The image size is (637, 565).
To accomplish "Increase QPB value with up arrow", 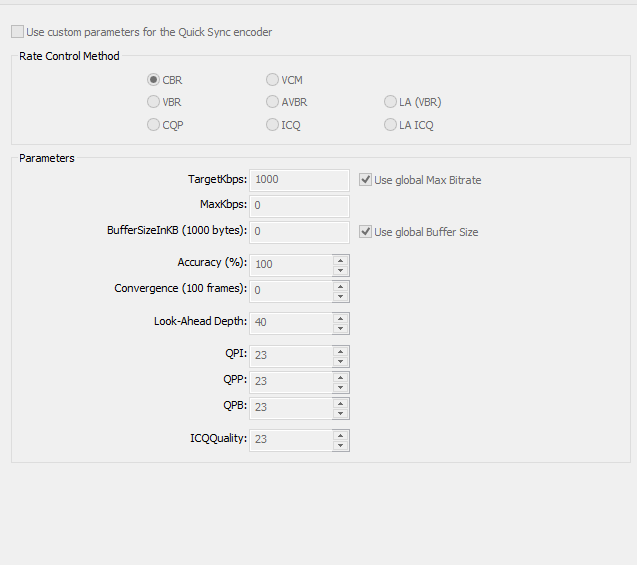I will tap(340, 403).
